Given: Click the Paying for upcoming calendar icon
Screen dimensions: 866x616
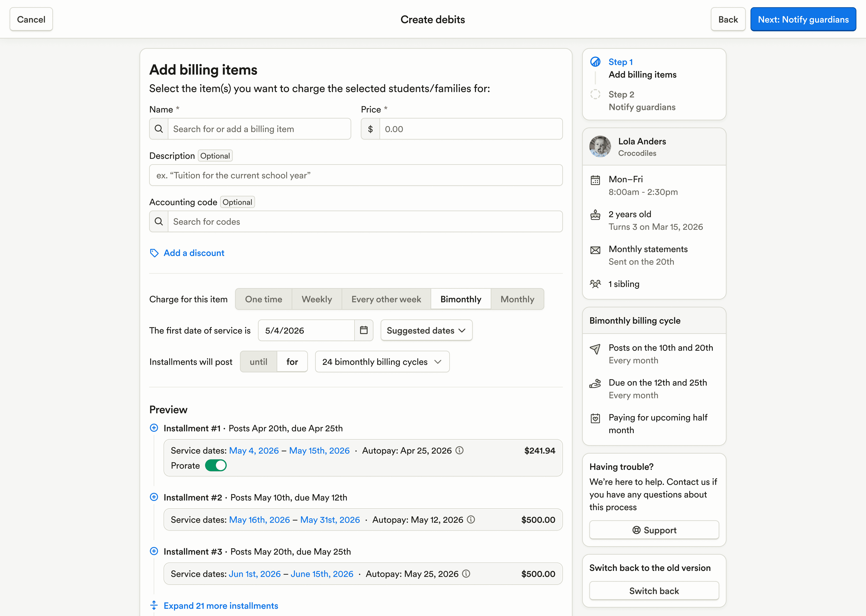Looking at the screenshot, I should pyautogui.click(x=595, y=418).
